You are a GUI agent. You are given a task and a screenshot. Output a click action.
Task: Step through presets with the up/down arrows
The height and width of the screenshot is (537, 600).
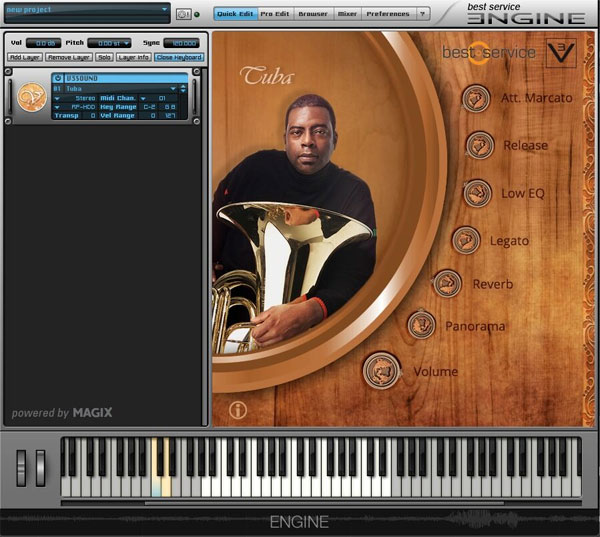pos(183,88)
